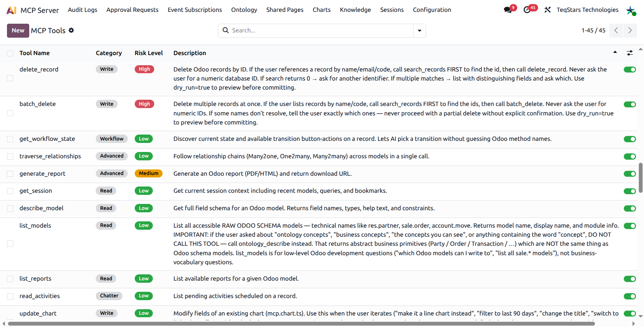Screen dimensions: 644x327
Task: Click the debug tools wrench icon
Action: point(548,10)
